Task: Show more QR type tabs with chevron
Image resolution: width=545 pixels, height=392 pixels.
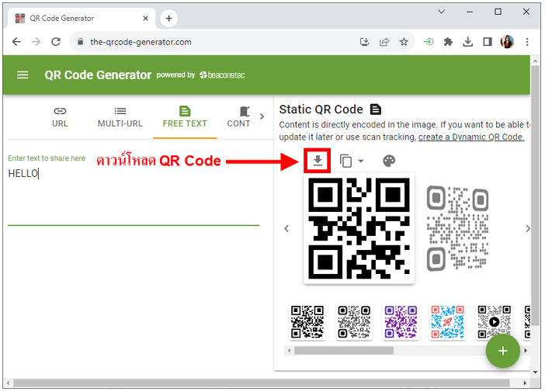Action: coord(262,116)
